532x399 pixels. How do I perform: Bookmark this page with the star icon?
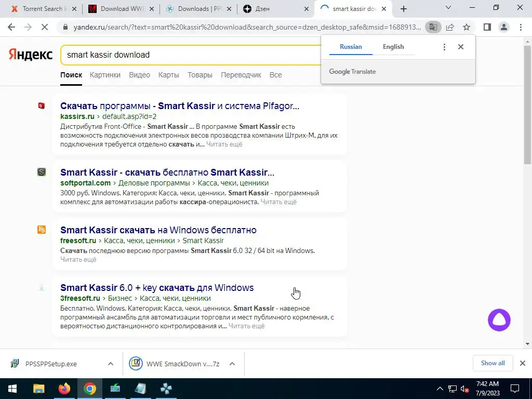(x=467, y=27)
